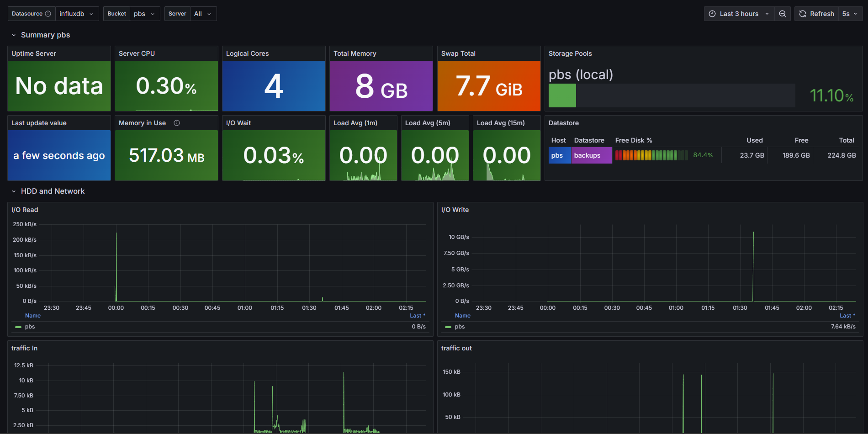Open the Server All dropdown
This screenshot has height=434, width=868.
(x=203, y=14)
